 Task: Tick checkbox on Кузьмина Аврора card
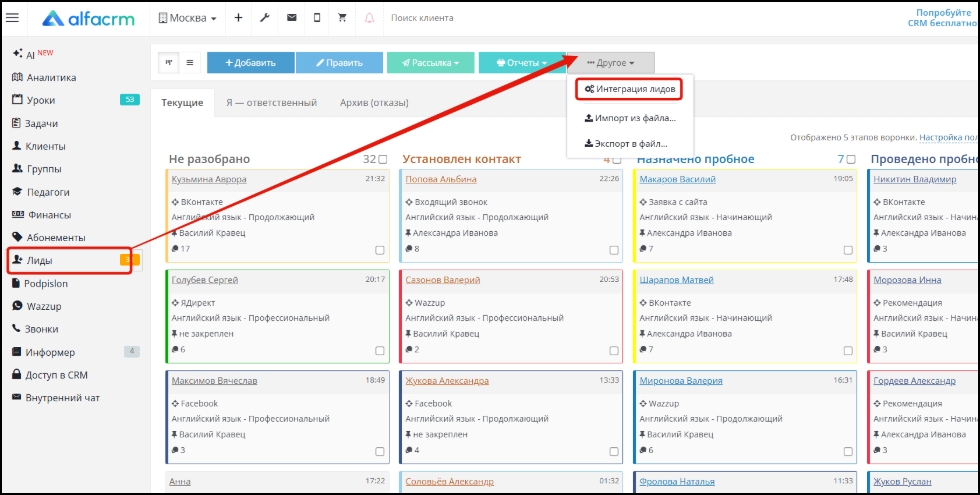click(x=380, y=250)
